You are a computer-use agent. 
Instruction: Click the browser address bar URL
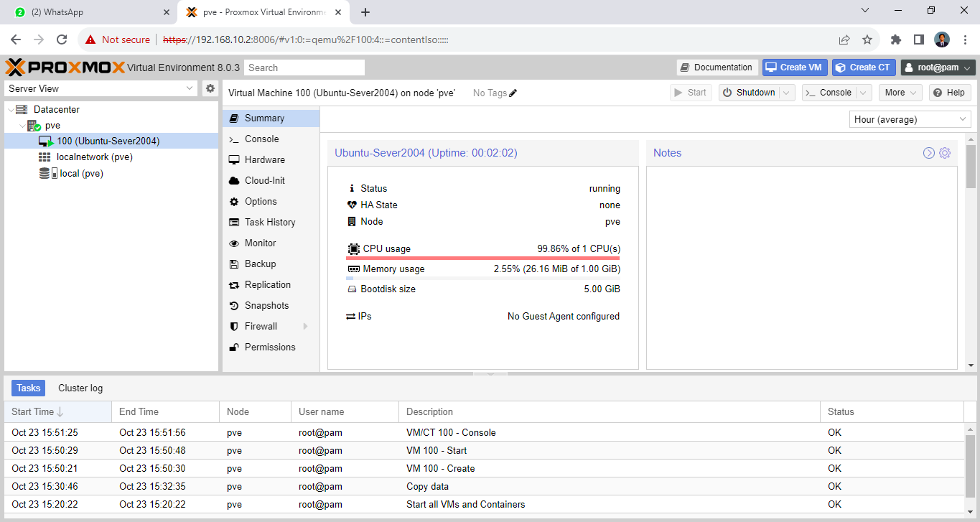click(306, 39)
